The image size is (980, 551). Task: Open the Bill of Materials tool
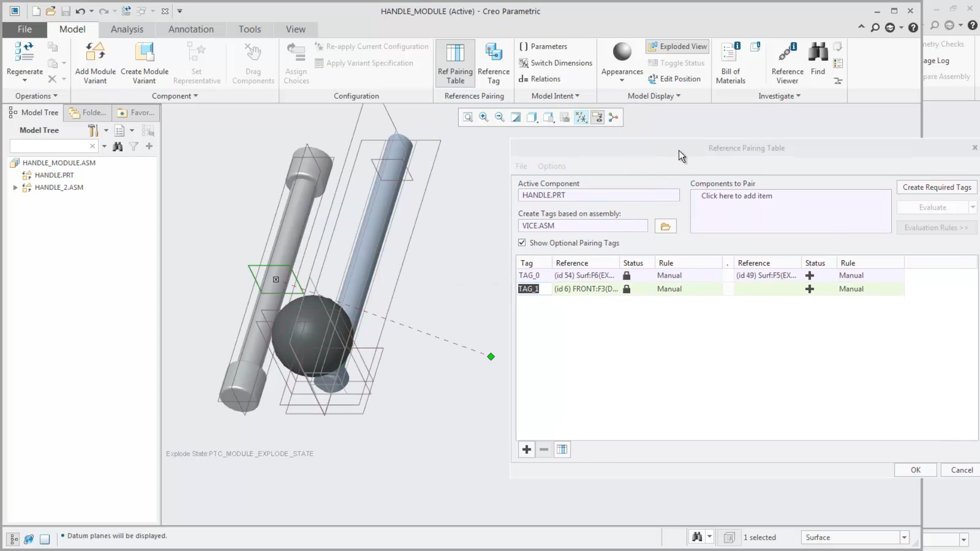tap(730, 61)
